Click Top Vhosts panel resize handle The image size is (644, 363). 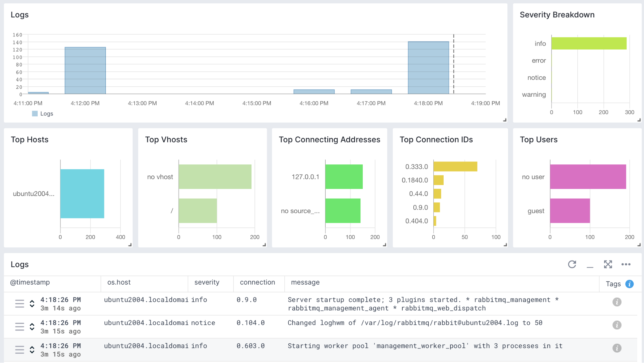click(264, 245)
